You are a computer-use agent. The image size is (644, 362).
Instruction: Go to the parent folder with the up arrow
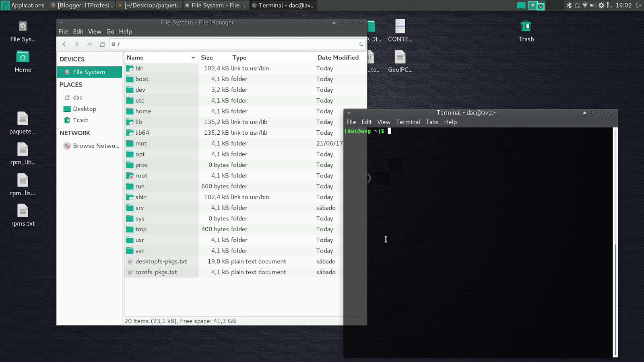pos(89,44)
